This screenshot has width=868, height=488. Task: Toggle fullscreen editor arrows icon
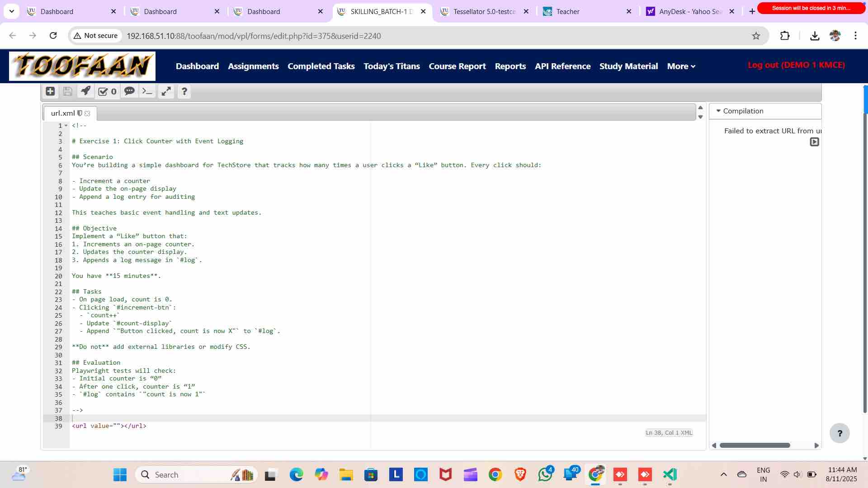click(166, 91)
